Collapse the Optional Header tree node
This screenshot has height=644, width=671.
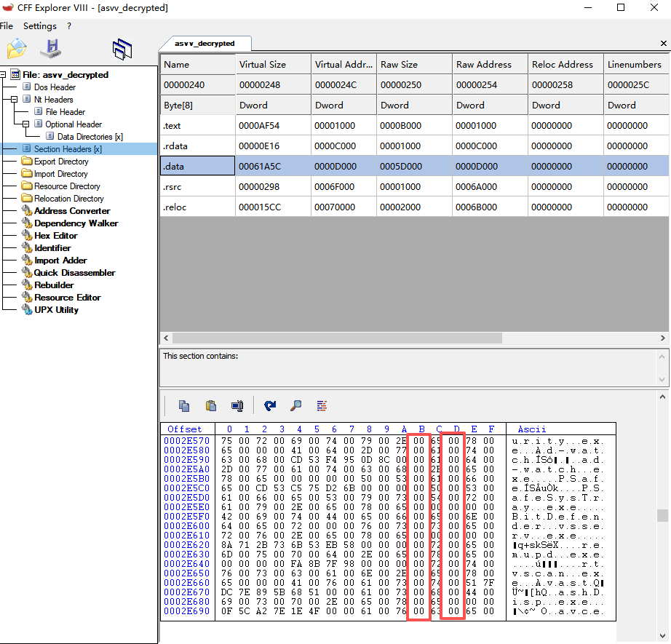[25, 124]
